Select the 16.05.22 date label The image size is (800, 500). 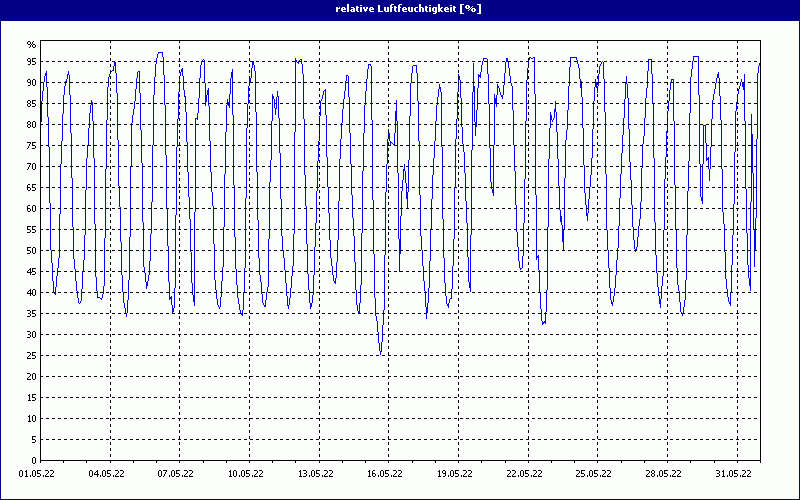click(x=384, y=474)
